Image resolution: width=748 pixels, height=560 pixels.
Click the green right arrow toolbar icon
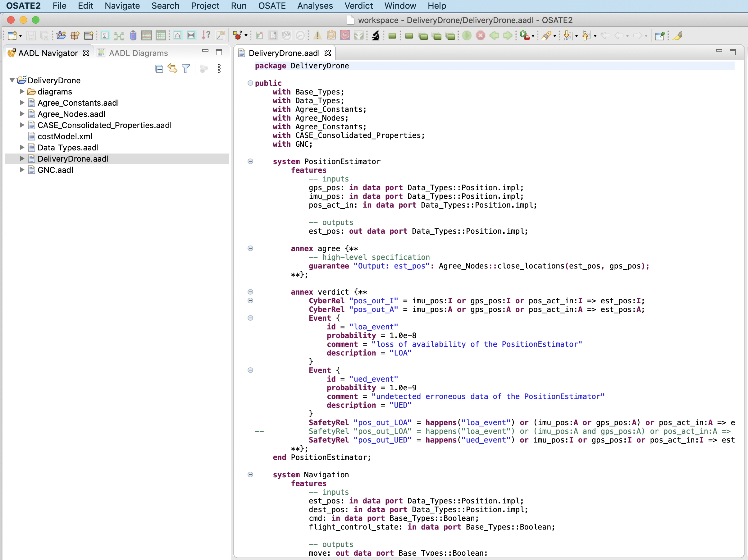508,35
